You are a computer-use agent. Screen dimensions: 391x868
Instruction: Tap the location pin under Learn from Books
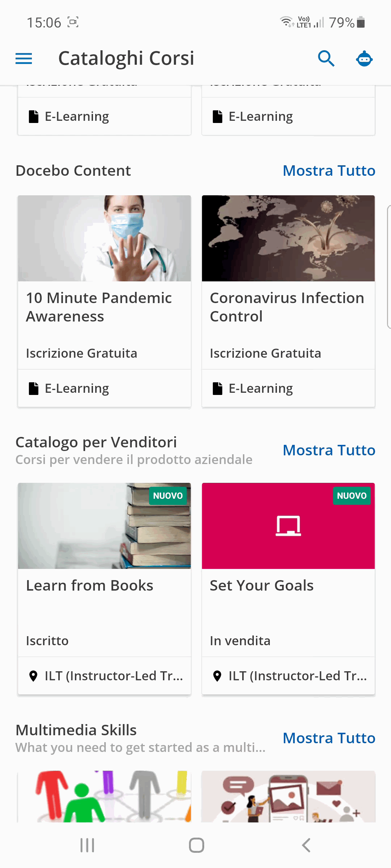(x=33, y=676)
